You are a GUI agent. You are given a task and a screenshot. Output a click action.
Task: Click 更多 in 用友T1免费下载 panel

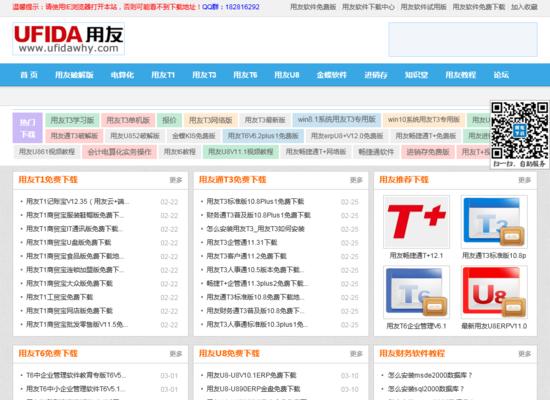point(176,180)
